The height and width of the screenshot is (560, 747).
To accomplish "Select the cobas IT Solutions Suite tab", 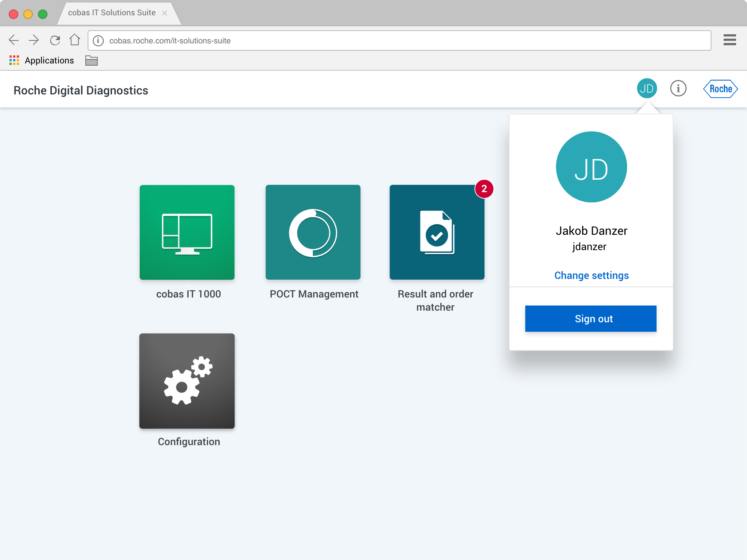I will 112,13.
